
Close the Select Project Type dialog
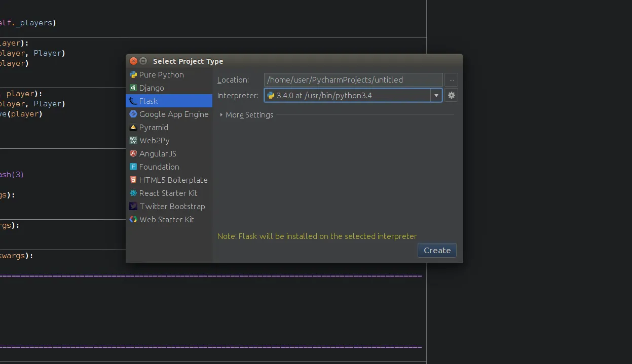134,61
